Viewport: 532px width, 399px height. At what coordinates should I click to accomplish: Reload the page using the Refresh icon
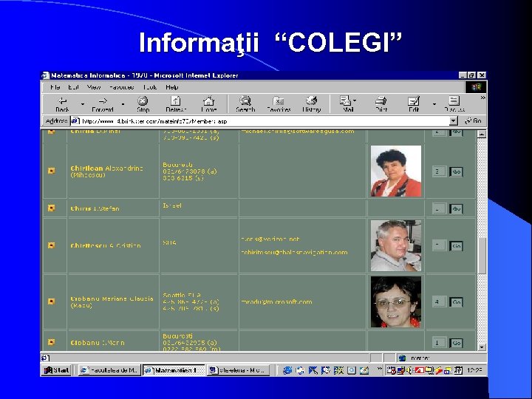pyautogui.click(x=176, y=104)
